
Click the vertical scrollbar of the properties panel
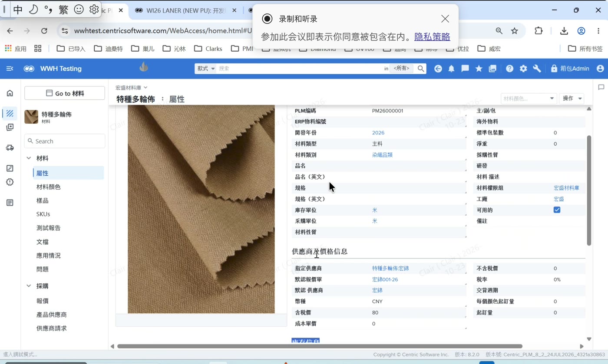tap(589, 190)
